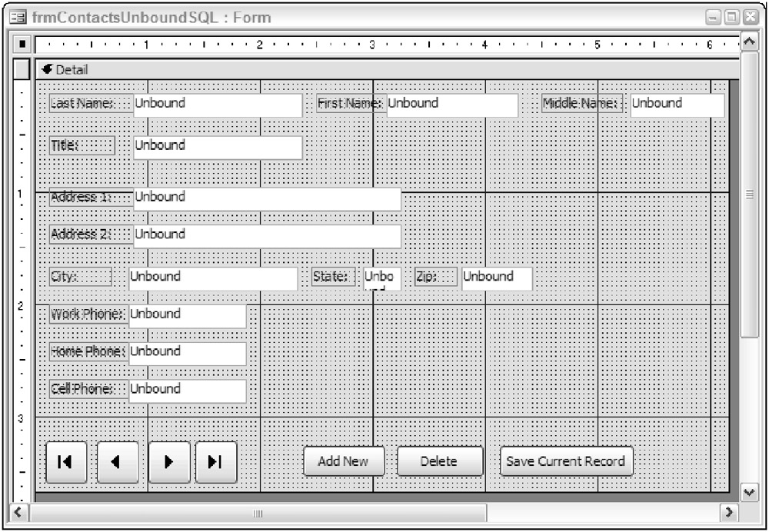Image resolution: width=769 pixels, height=532 pixels.
Task: Click the vertical scrollbar down arrow
Action: tap(750, 491)
